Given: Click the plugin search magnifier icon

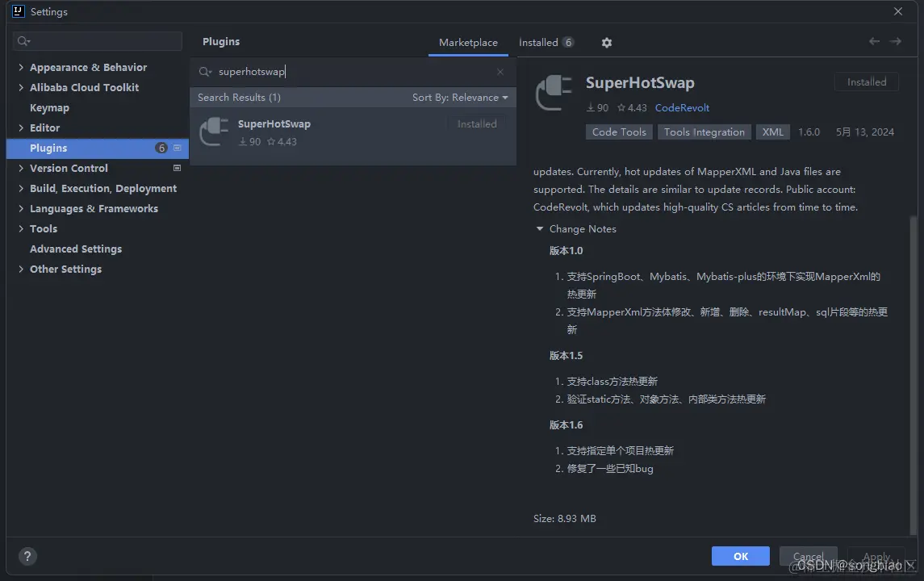Looking at the screenshot, I should (x=205, y=72).
